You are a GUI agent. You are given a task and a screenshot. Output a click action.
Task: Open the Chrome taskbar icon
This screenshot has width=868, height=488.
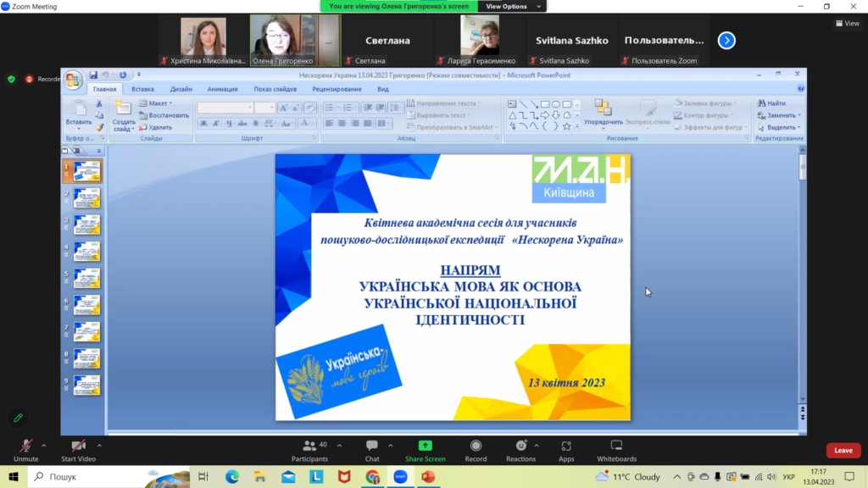372,477
